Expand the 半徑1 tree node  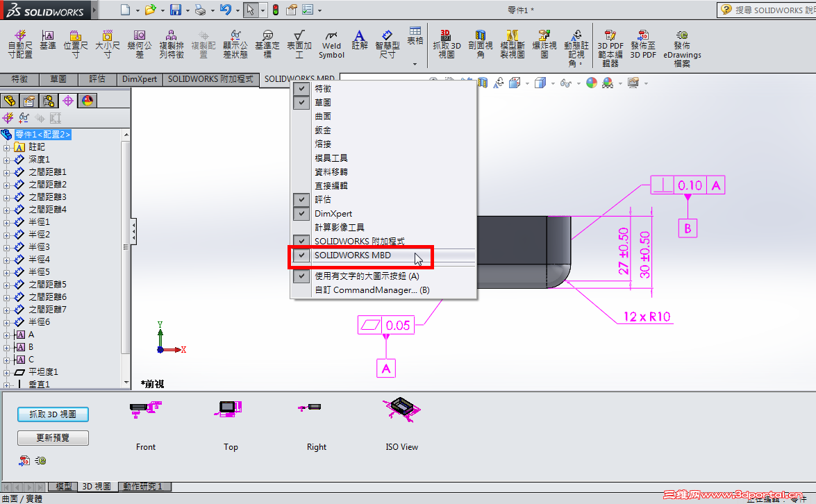click(6, 223)
